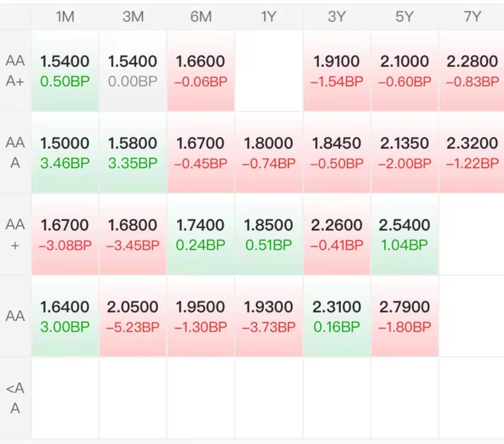Click the 1Y tenor header
The width and height of the screenshot is (504, 444).
pyautogui.click(x=268, y=17)
